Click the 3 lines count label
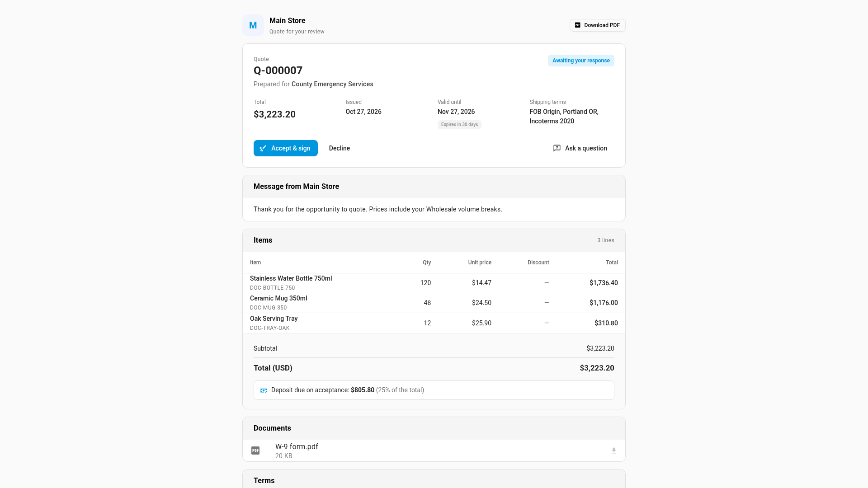 pyautogui.click(x=606, y=240)
